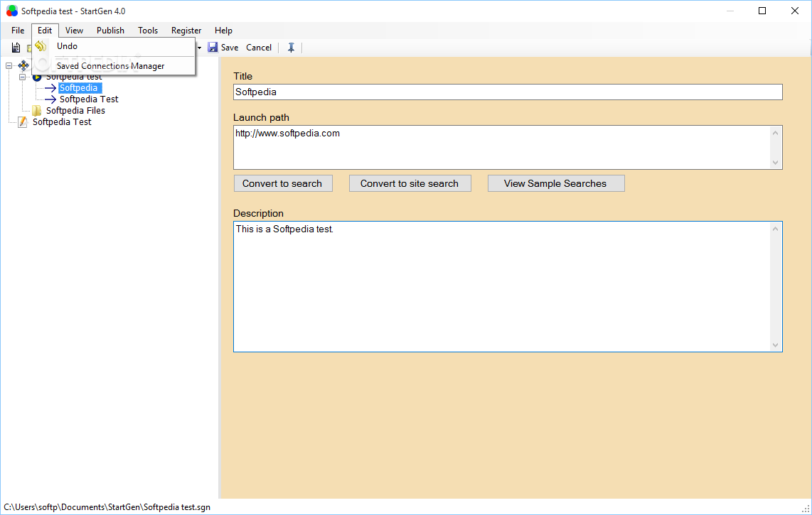
Task: Click Cancel in the toolbar
Action: tap(258, 48)
